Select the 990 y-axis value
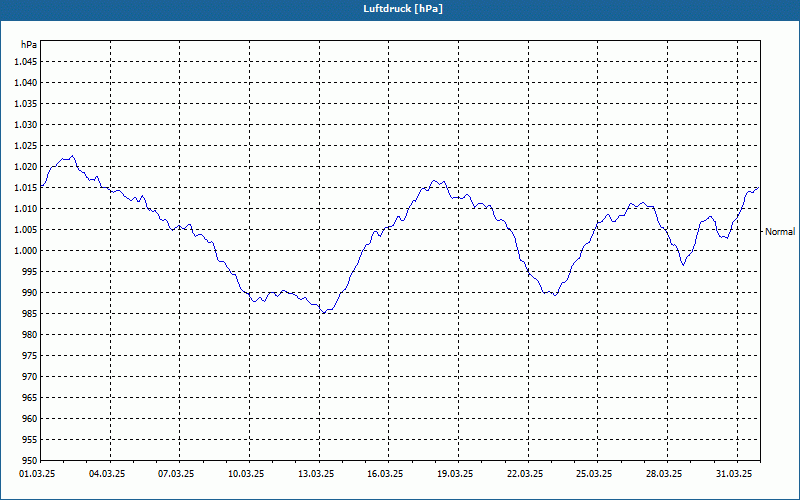The width and height of the screenshot is (800, 500). pos(31,293)
